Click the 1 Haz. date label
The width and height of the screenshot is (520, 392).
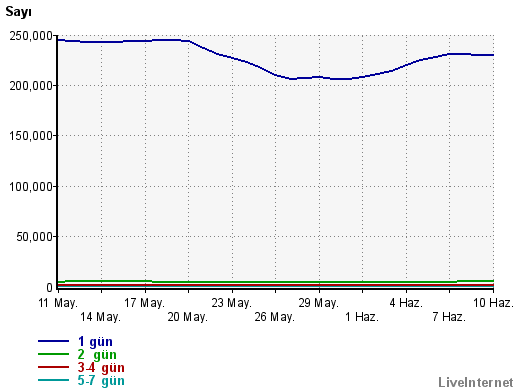click(362, 317)
